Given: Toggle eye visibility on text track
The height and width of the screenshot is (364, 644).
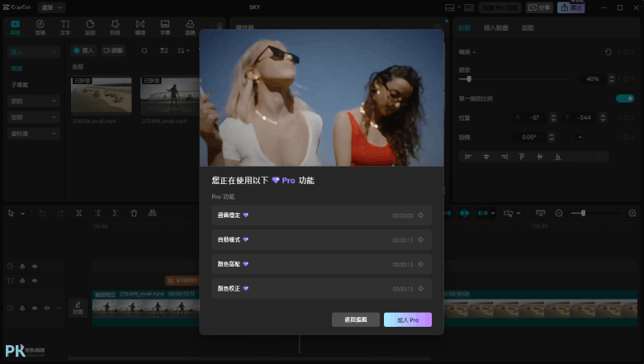Looking at the screenshot, I should click(x=35, y=281).
